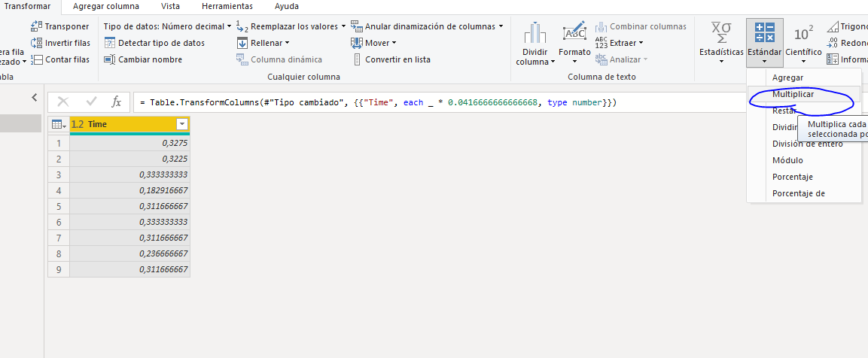
Task: Click the 1.2 data type icon on Time
Action: pos(78,125)
